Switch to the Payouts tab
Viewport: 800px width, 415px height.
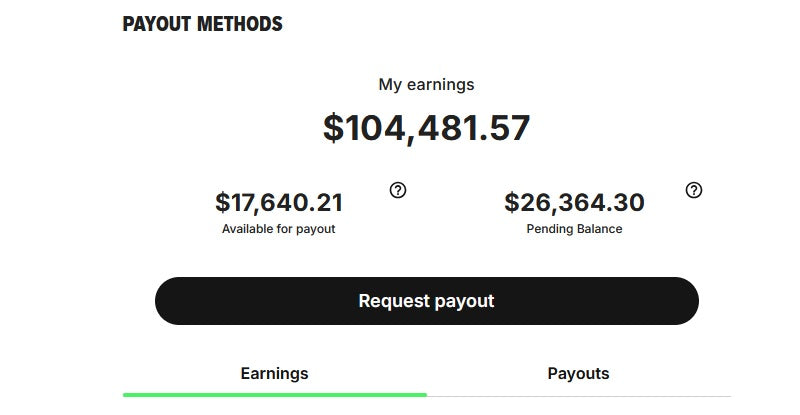[x=578, y=373]
